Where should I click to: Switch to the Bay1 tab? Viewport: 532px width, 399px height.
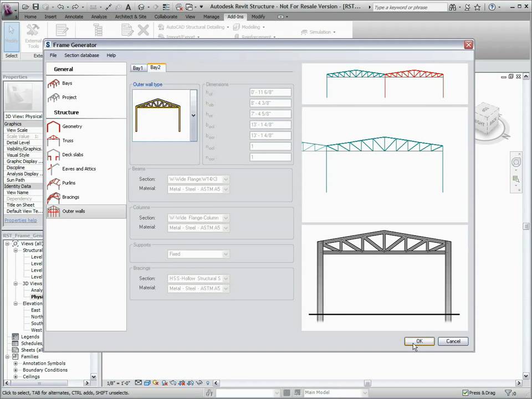point(138,68)
